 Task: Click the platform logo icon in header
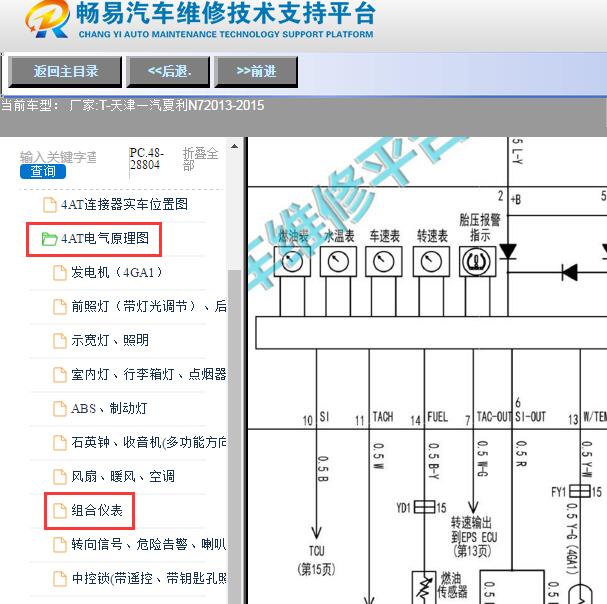[x=47, y=19]
